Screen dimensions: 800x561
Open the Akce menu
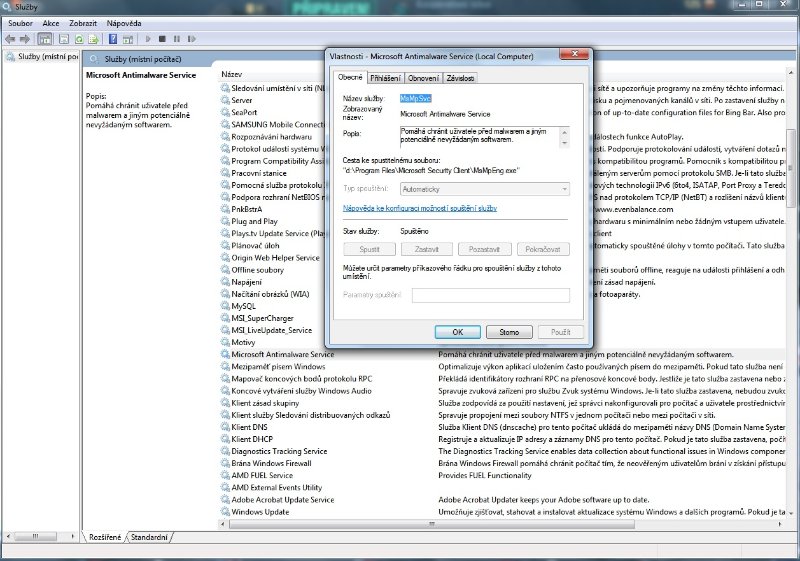click(51, 23)
